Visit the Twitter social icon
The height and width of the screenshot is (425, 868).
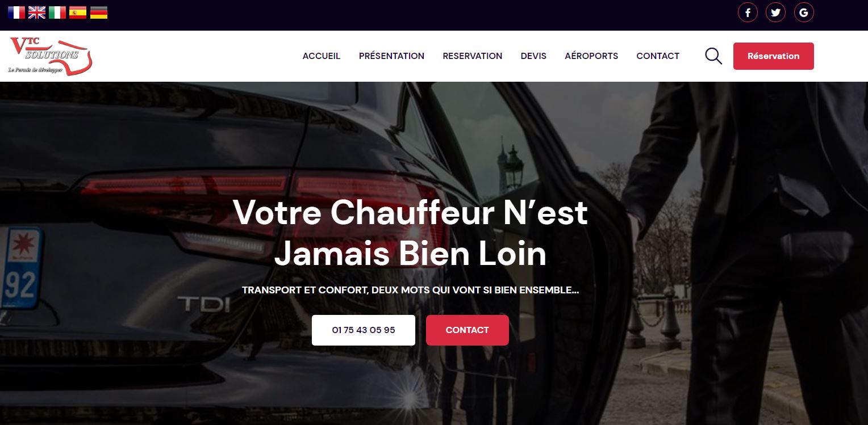pyautogui.click(x=775, y=12)
